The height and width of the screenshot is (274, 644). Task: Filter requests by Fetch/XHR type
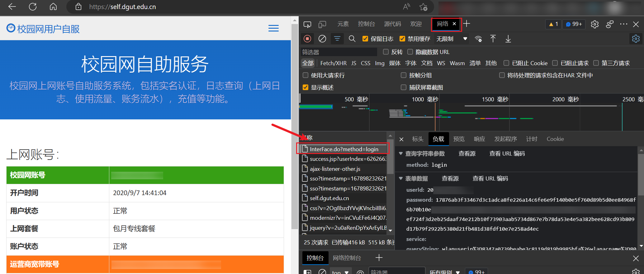point(333,63)
